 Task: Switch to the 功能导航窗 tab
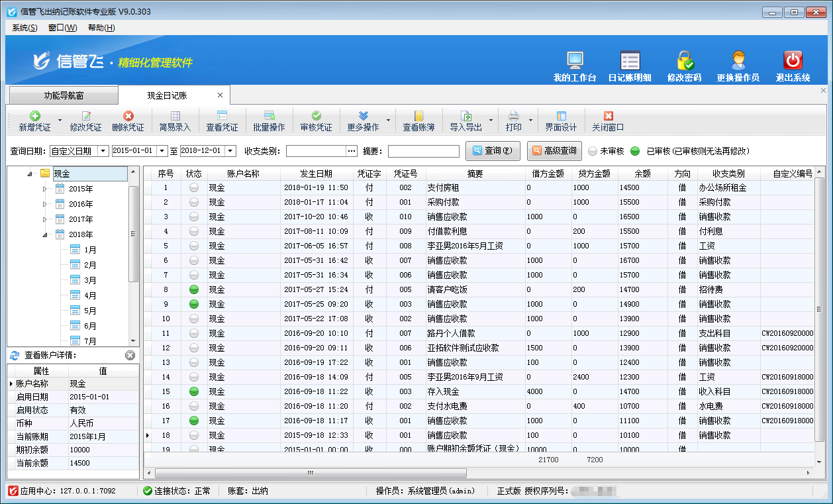coord(64,95)
